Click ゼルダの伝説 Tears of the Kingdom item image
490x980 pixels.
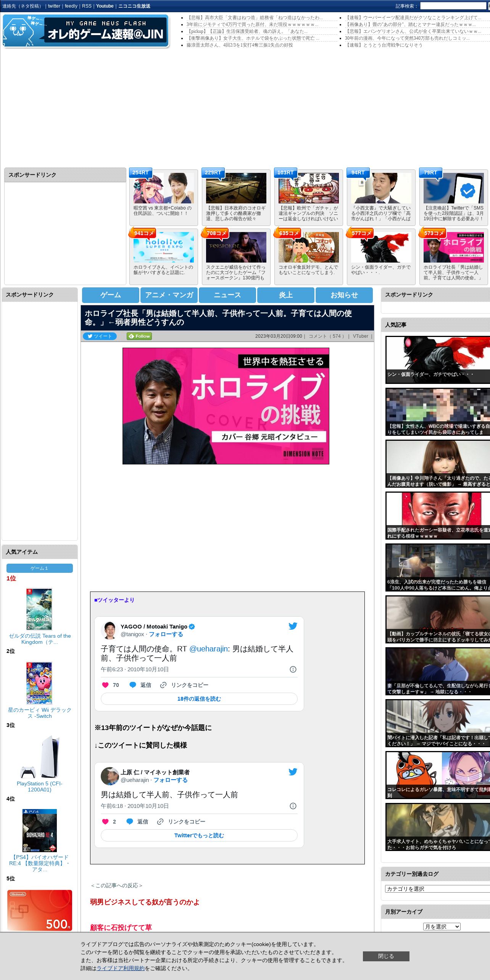[x=39, y=609]
